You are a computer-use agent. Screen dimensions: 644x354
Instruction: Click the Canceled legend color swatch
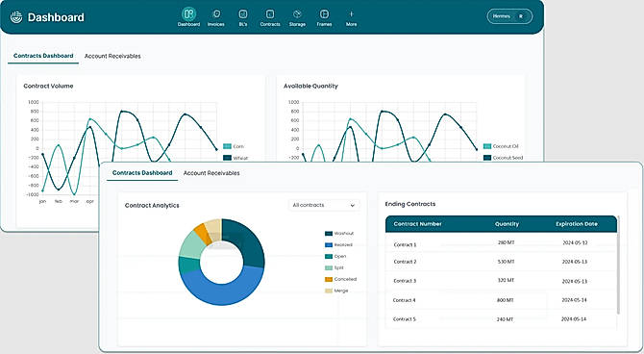pos(329,279)
